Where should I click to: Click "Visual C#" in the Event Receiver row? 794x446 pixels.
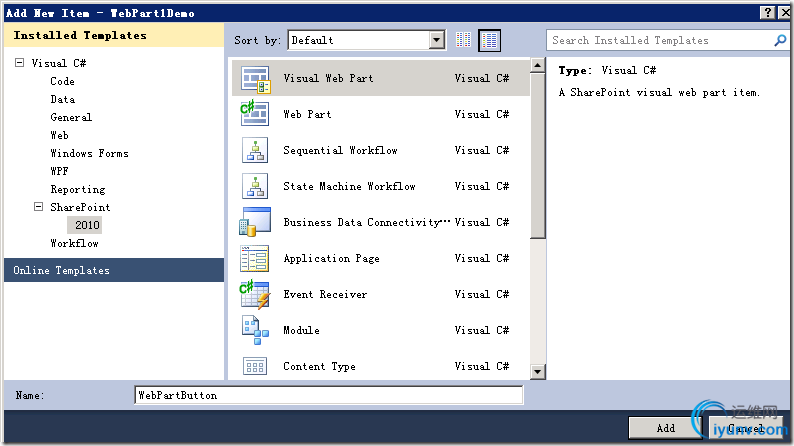point(482,294)
